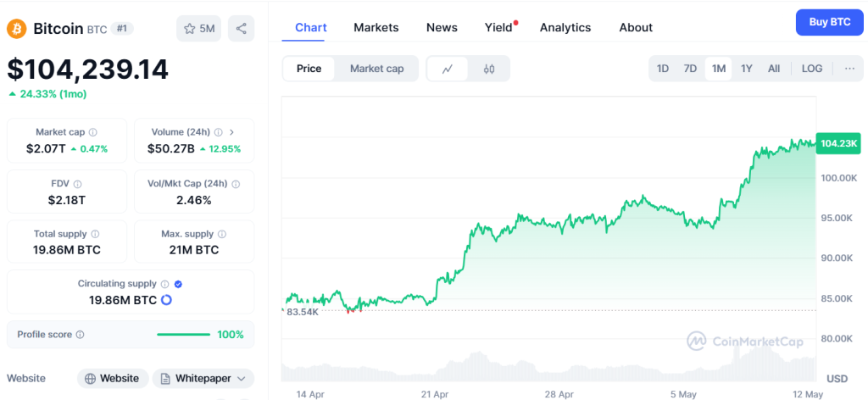The width and height of the screenshot is (868, 400).
Task: Select the 7D time range
Action: (691, 69)
